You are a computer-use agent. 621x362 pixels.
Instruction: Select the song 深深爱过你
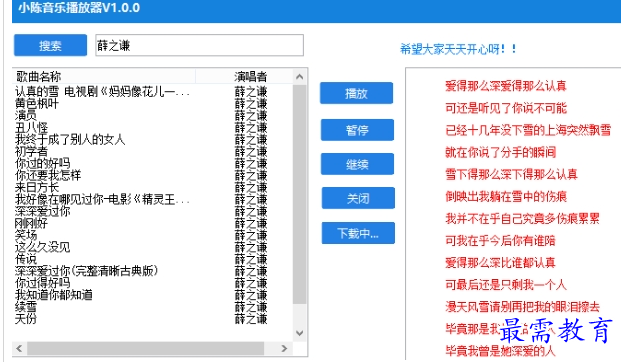click(x=42, y=211)
